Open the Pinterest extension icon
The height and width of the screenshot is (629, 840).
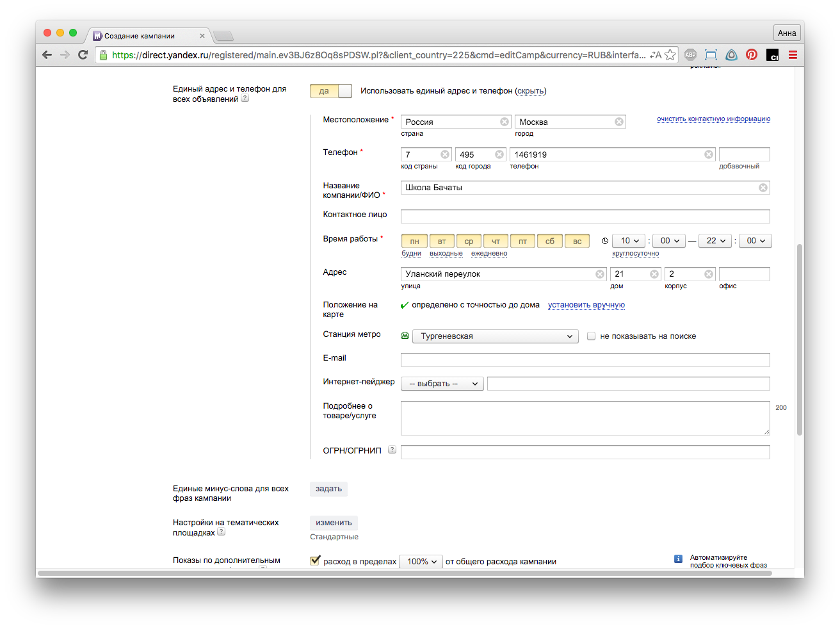click(752, 55)
